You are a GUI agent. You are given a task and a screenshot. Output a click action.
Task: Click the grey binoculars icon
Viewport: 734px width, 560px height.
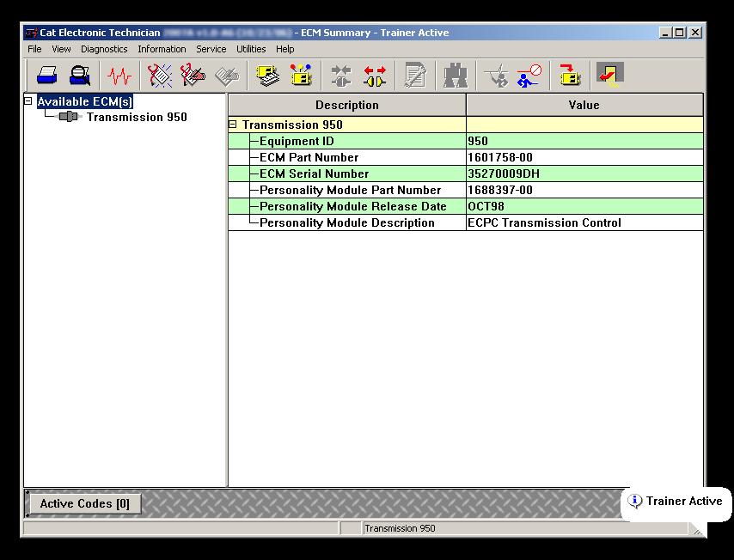[456, 76]
